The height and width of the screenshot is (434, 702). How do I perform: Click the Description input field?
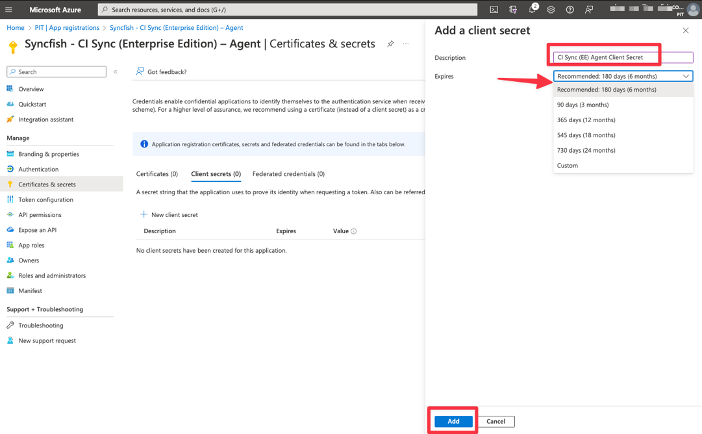pyautogui.click(x=623, y=57)
